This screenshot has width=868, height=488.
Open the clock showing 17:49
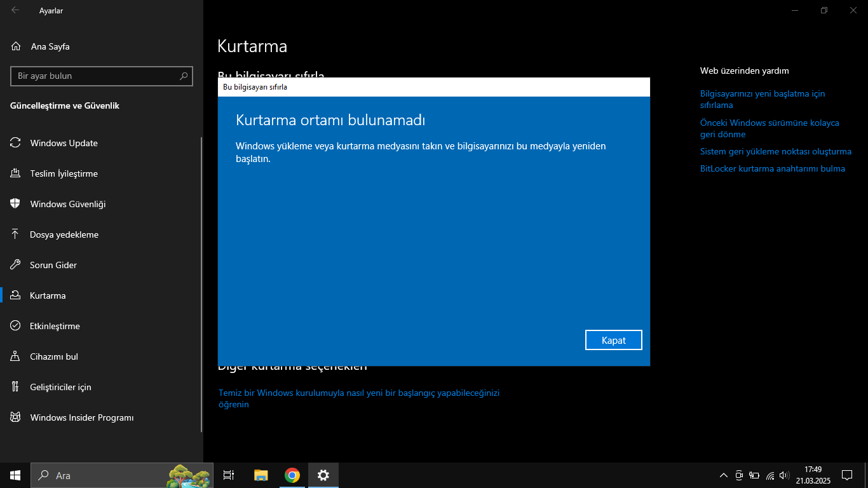(x=813, y=475)
